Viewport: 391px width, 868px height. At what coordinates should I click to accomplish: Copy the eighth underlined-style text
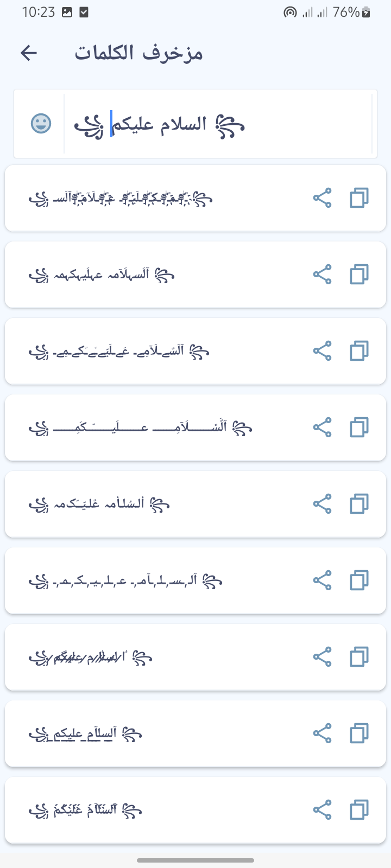click(x=359, y=733)
